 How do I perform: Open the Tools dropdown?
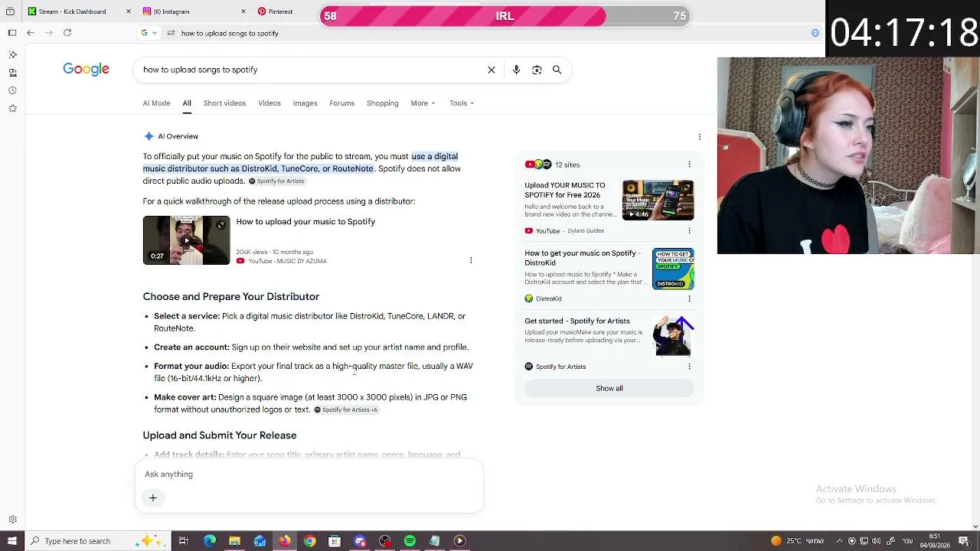(x=462, y=103)
